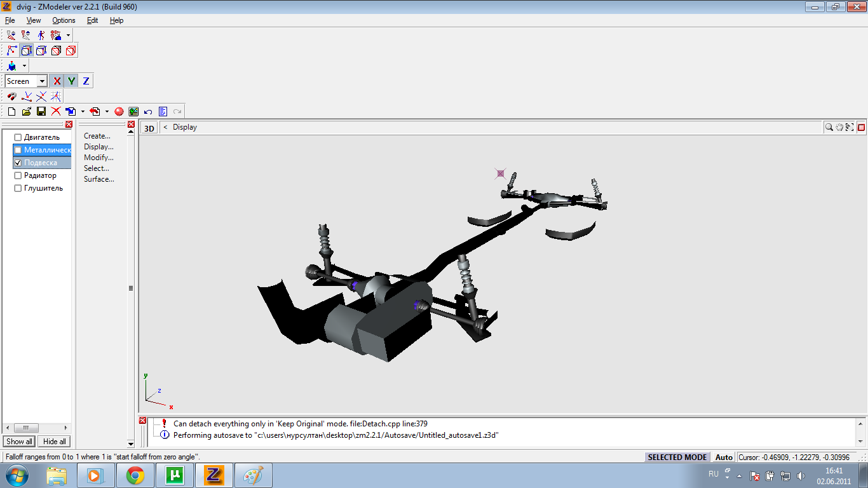Image resolution: width=868 pixels, height=488 pixels.
Task: Open the Edit menu
Action: pos(93,20)
